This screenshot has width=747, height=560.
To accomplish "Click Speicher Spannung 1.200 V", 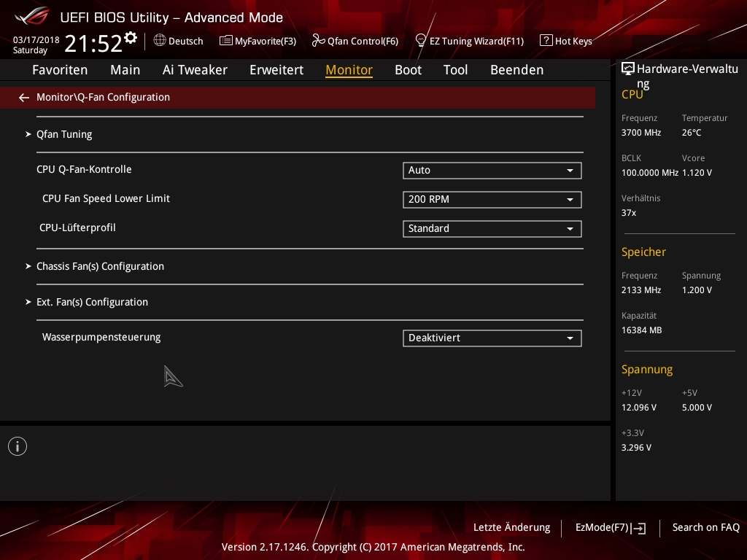I will coord(697,290).
